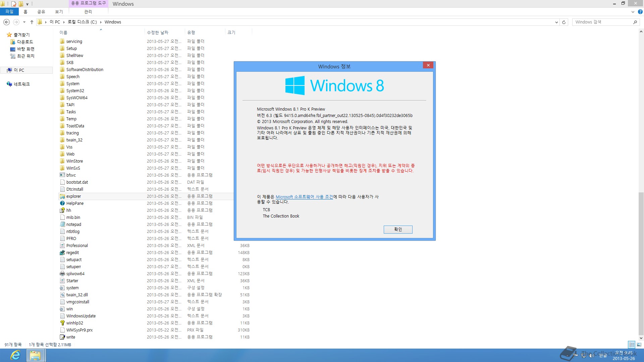
Task: Open the 관리 (Manage) ribbon tab
Action: coord(88,12)
